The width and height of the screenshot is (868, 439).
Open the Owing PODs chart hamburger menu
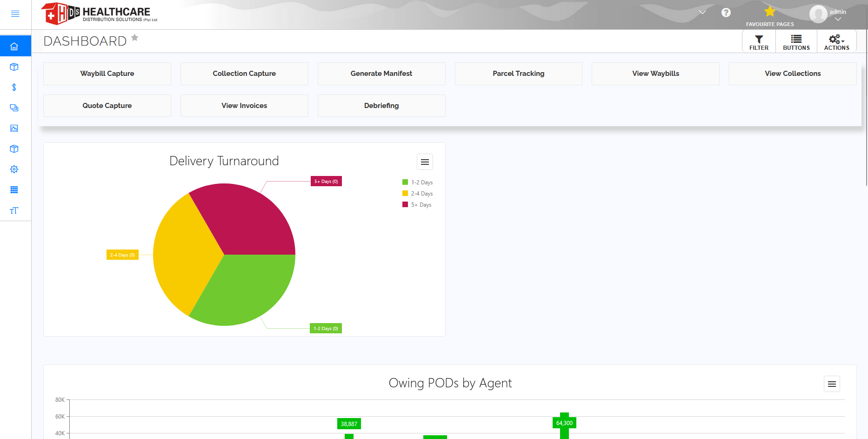[832, 384]
